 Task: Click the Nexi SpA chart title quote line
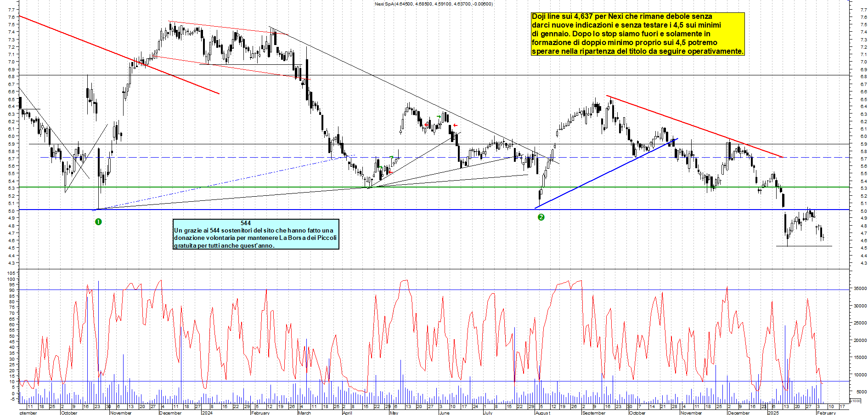point(434,4)
